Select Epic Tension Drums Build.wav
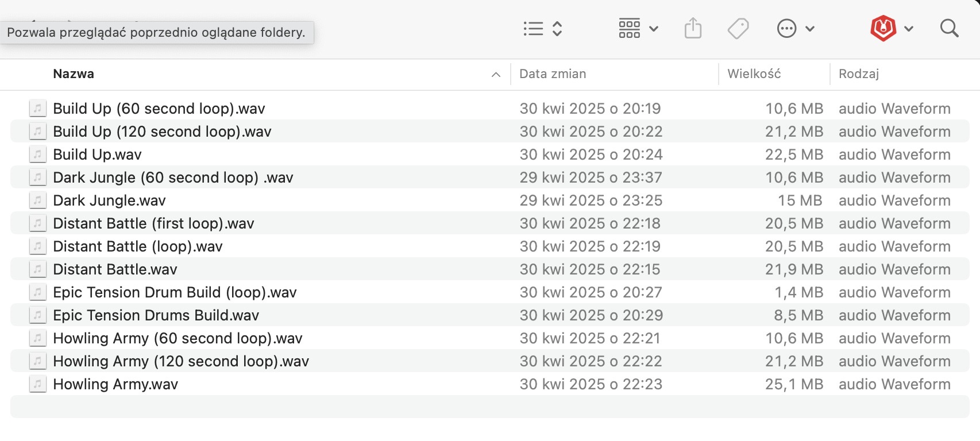The image size is (980, 441). point(490,315)
